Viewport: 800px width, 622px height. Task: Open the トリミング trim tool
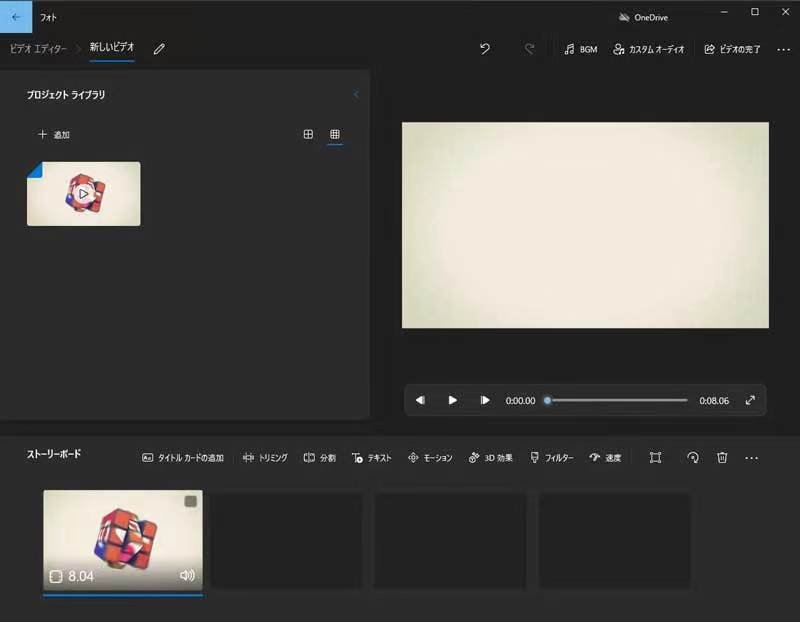coord(265,458)
